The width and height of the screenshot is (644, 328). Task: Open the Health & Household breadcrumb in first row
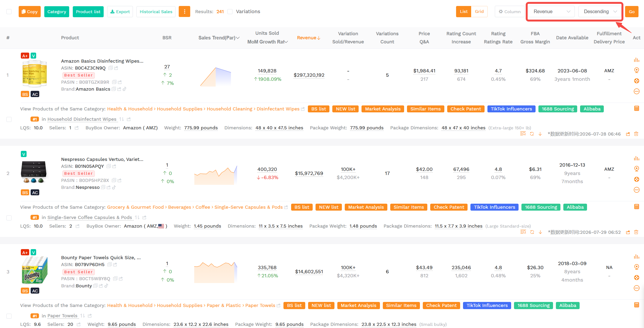[x=130, y=109]
